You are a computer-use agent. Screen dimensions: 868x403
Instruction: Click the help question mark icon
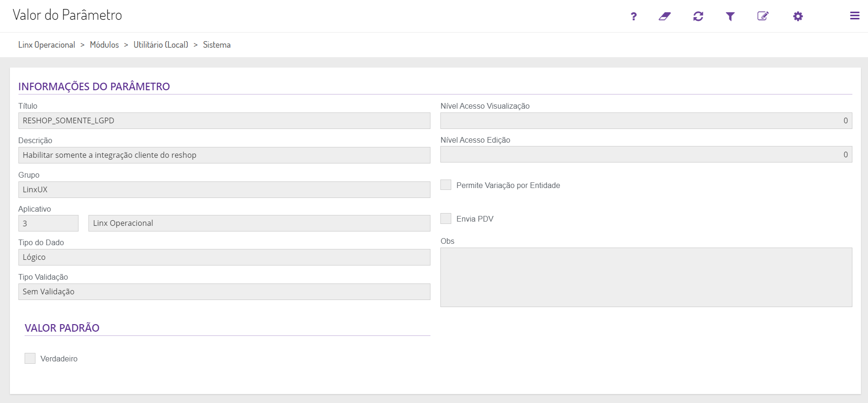coord(633,17)
